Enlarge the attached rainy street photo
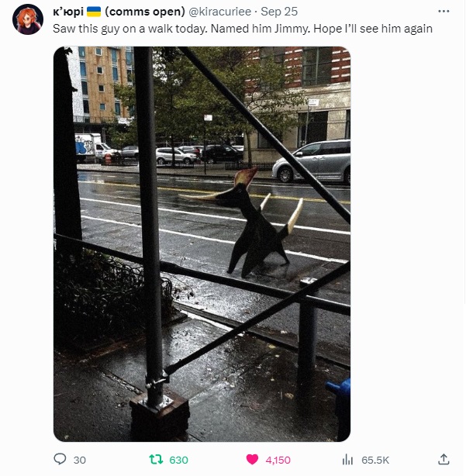Image resolution: width=466 pixels, height=476 pixels. click(202, 243)
